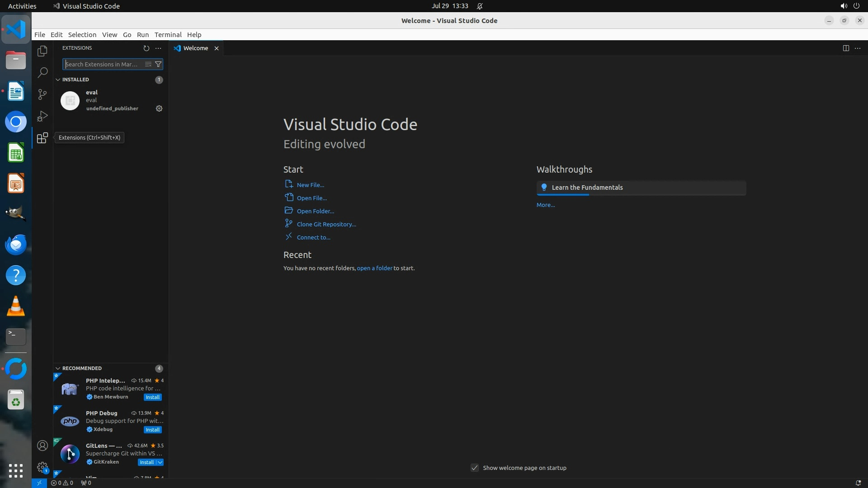Open the Terminal menu

coord(168,35)
